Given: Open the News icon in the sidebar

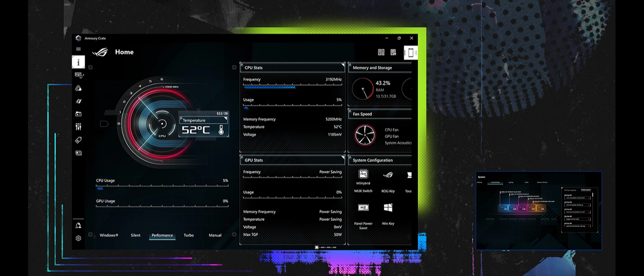Looking at the screenshot, I should (78, 153).
